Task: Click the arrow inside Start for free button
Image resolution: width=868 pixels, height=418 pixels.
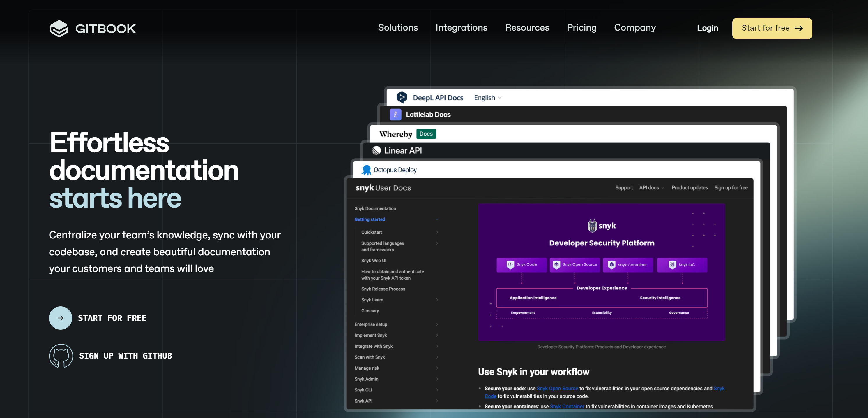Action: coord(798,28)
